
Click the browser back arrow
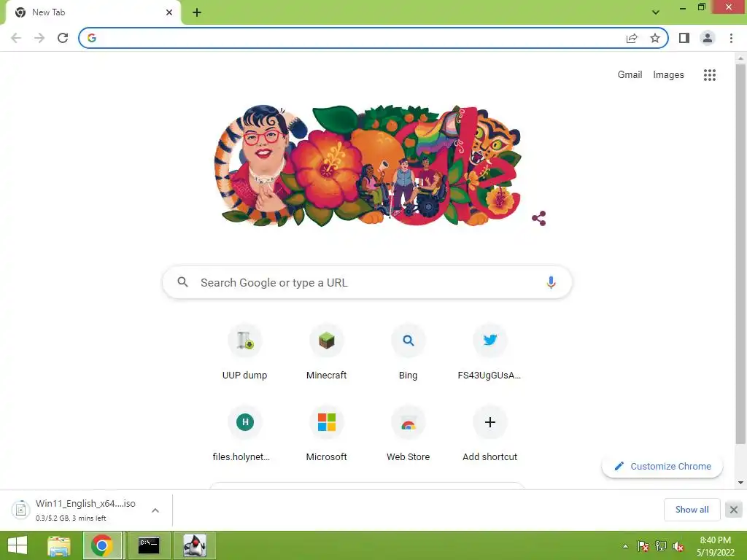pyautogui.click(x=16, y=38)
